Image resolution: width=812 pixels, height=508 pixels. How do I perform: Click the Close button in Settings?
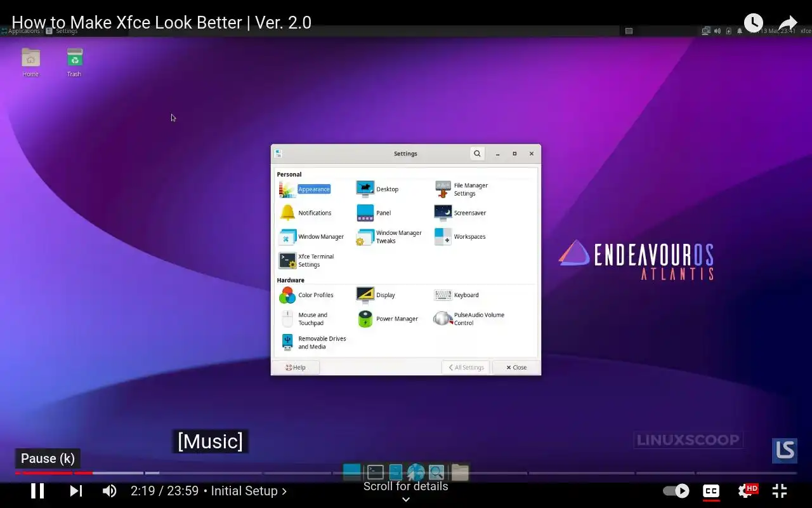(516, 367)
